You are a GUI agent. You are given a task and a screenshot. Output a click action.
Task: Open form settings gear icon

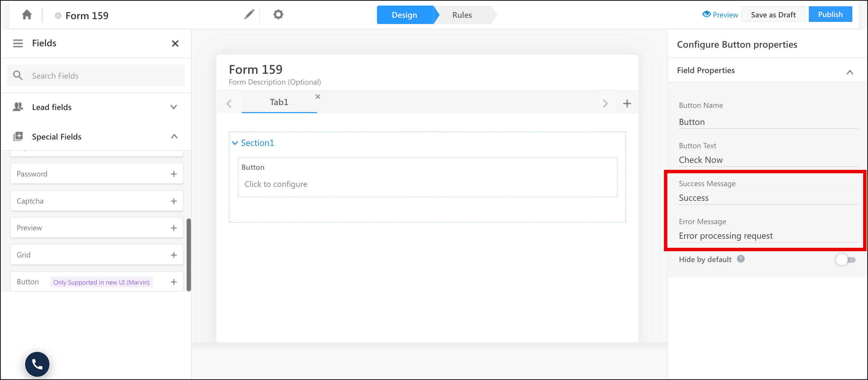pyautogui.click(x=278, y=15)
